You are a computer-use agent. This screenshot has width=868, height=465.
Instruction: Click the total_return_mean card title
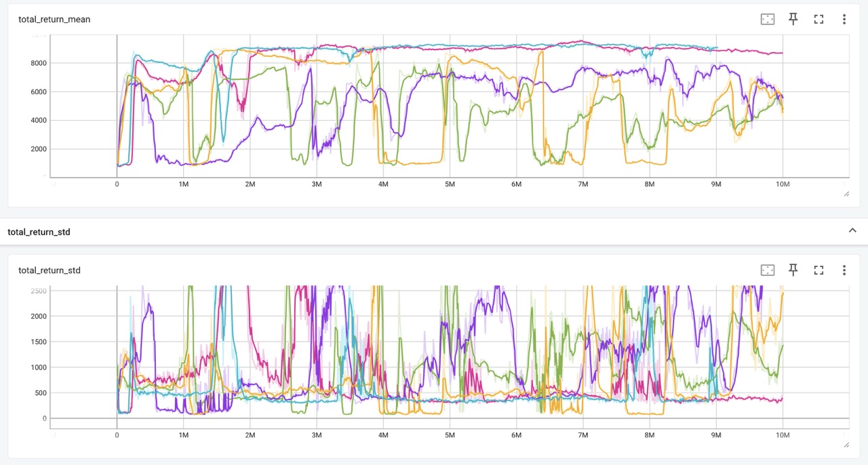coord(54,20)
